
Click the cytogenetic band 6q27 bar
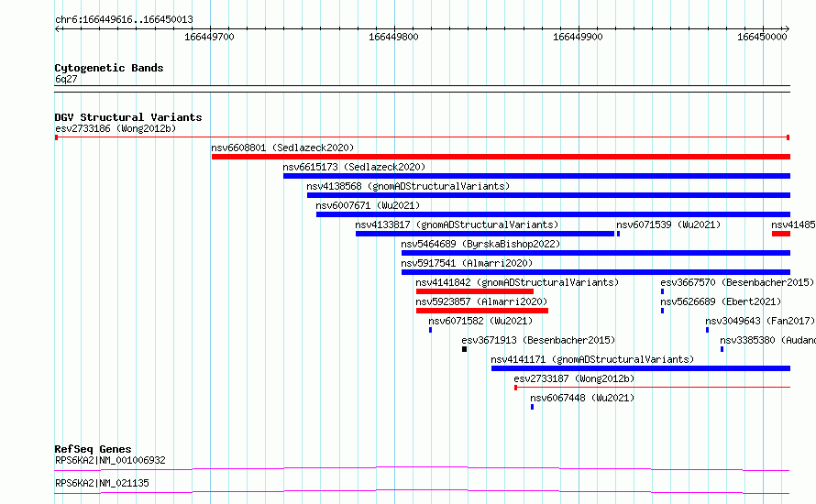422,89
